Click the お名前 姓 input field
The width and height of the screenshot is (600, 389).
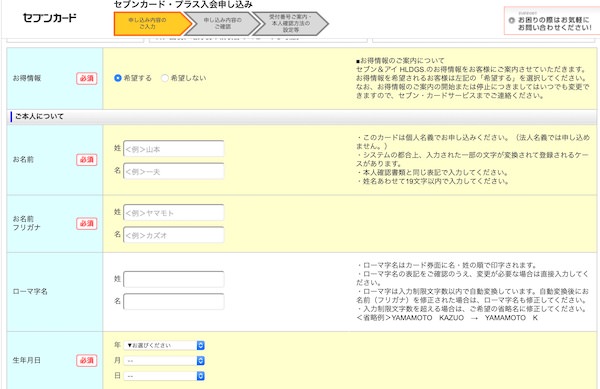point(174,149)
